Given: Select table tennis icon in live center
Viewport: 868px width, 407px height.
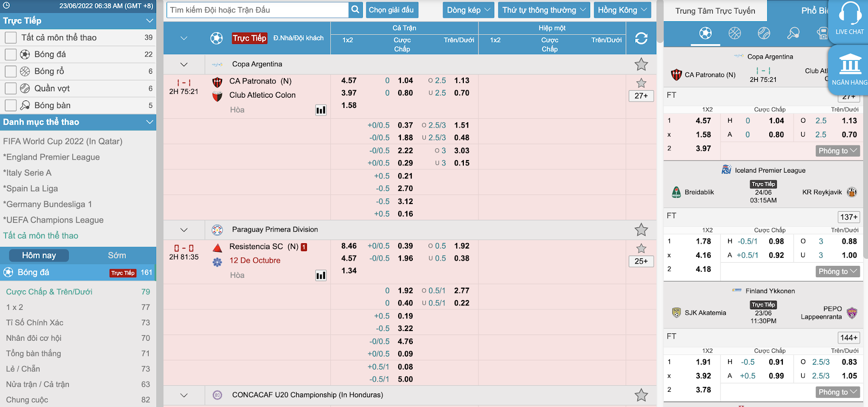Looking at the screenshot, I should pos(793,34).
